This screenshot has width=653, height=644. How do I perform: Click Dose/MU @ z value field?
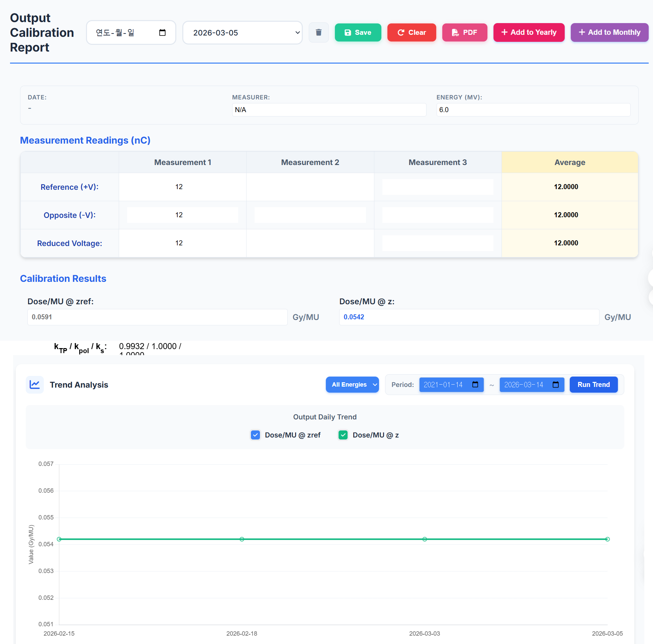point(469,317)
